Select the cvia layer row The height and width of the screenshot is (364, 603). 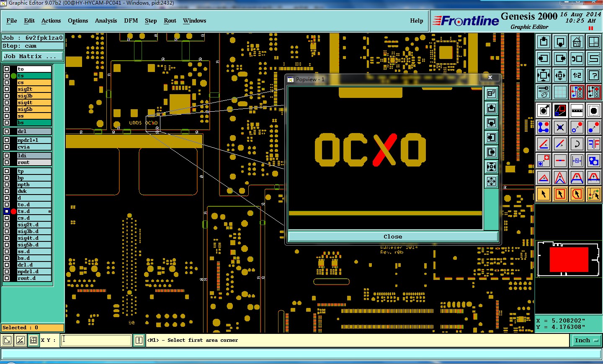(34, 147)
